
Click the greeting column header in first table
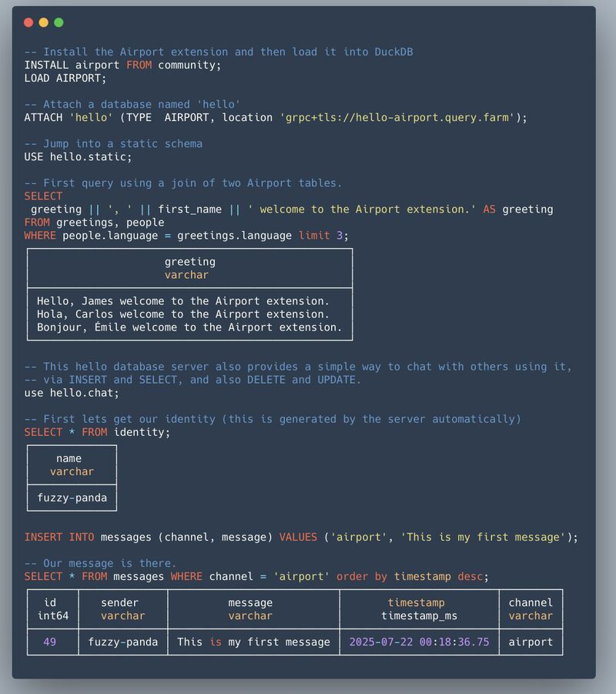(189, 262)
